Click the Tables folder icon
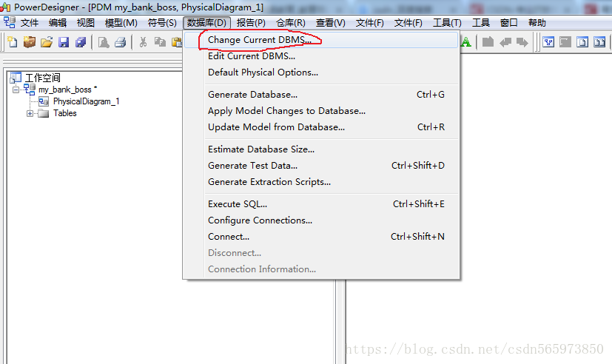 (x=44, y=113)
